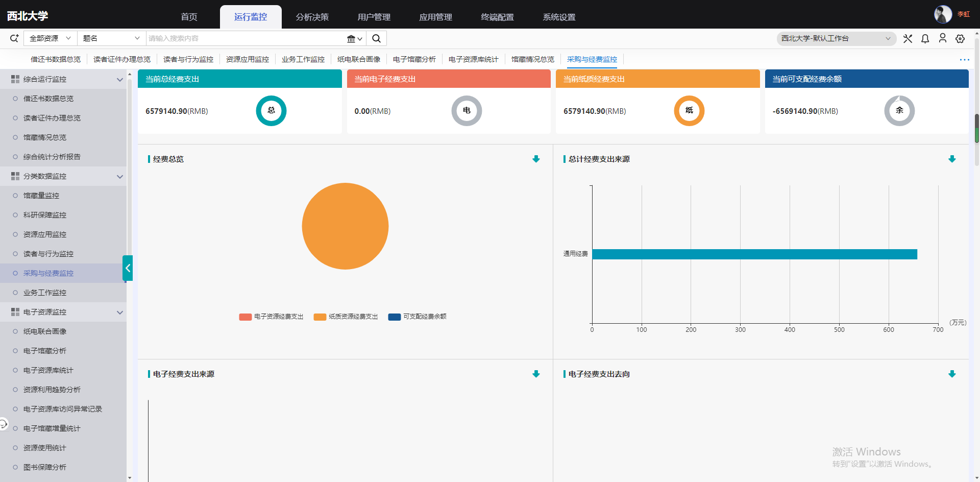Download the 经费总览 chart
The height and width of the screenshot is (482, 980).
pyautogui.click(x=536, y=159)
